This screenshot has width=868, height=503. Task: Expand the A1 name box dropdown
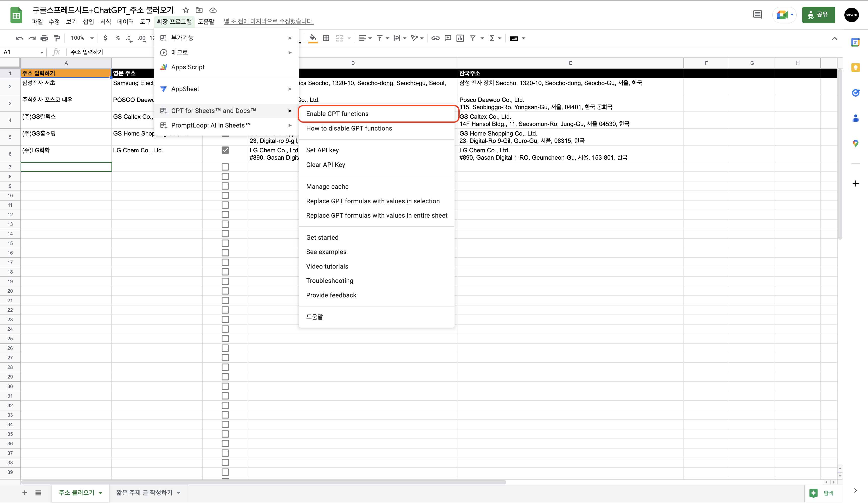click(42, 52)
